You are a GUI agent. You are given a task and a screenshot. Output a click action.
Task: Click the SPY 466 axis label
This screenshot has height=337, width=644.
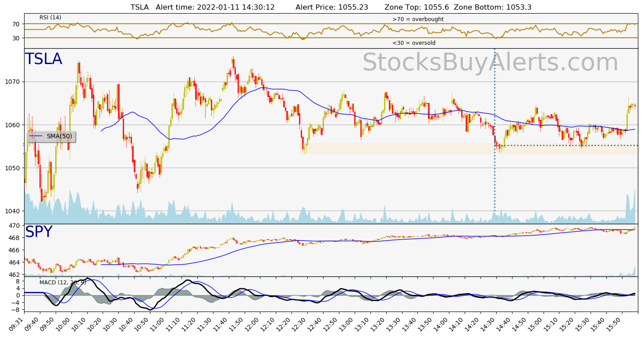(x=14, y=250)
